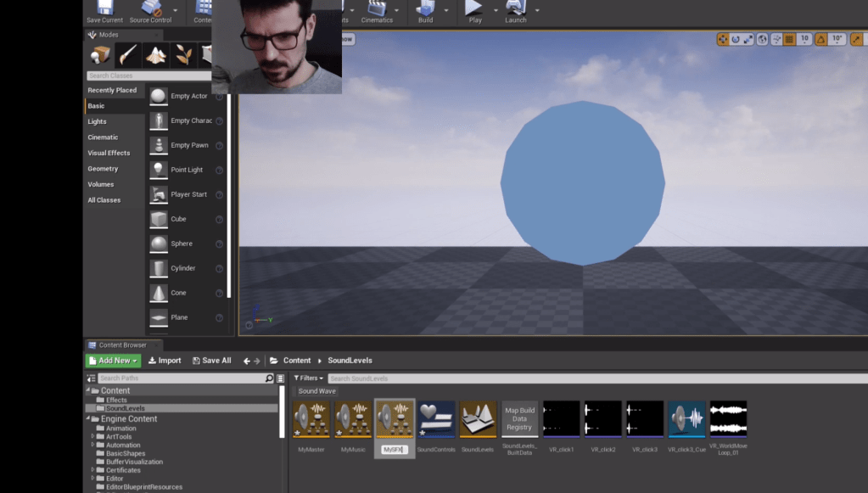Image resolution: width=868 pixels, height=493 pixels.
Task: Choose the Lights category in Modes
Action: pos(98,121)
